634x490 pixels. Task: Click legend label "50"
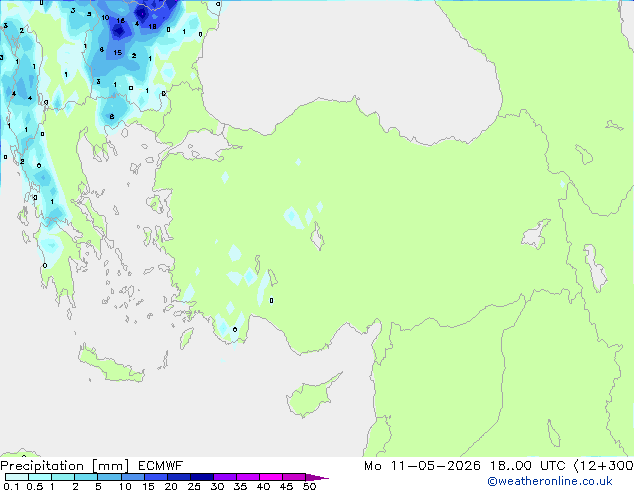[310, 486]
